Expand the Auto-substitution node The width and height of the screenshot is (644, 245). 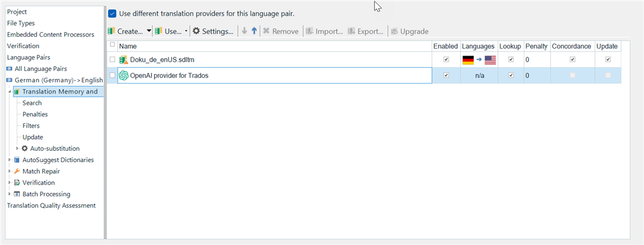[x=17, y=148]
